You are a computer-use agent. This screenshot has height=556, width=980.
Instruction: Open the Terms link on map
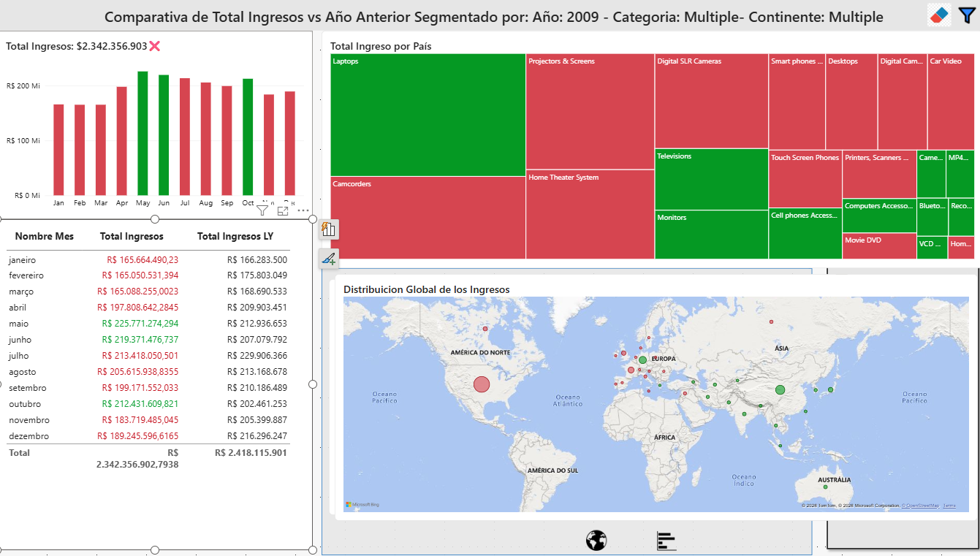point(949,506)
